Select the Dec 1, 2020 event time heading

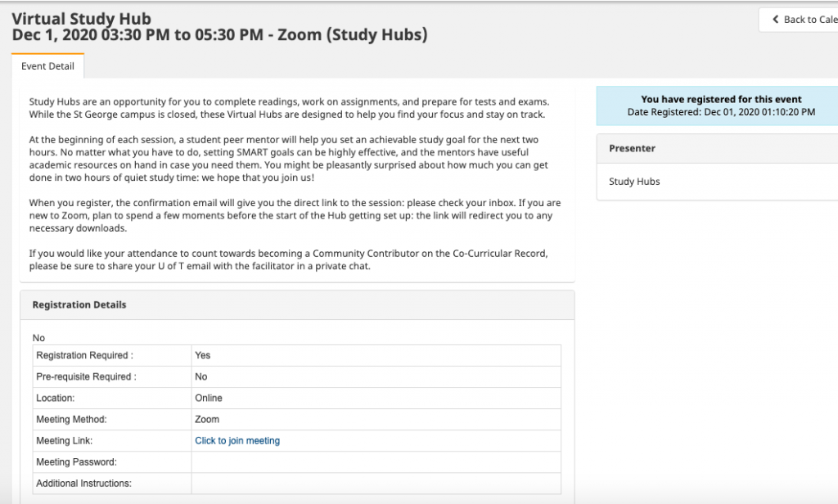(x=219, y=35)
